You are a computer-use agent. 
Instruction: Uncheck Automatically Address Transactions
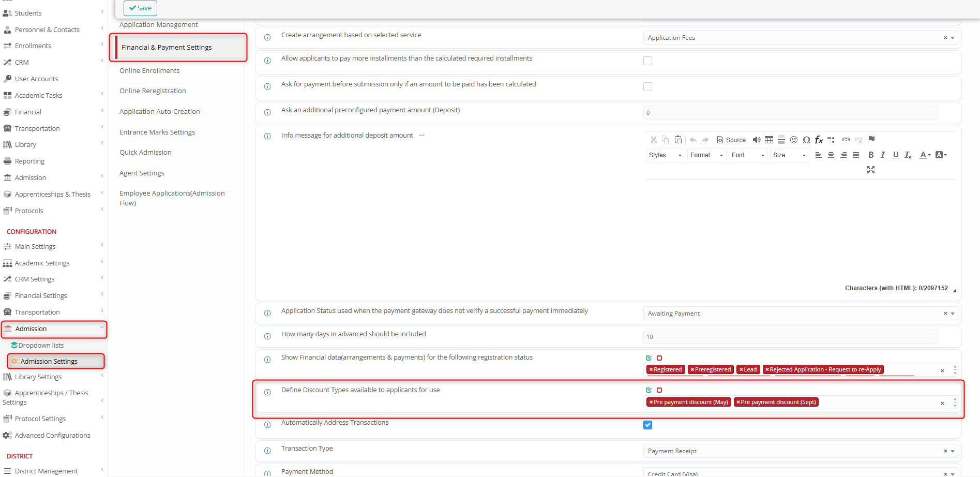647,425
